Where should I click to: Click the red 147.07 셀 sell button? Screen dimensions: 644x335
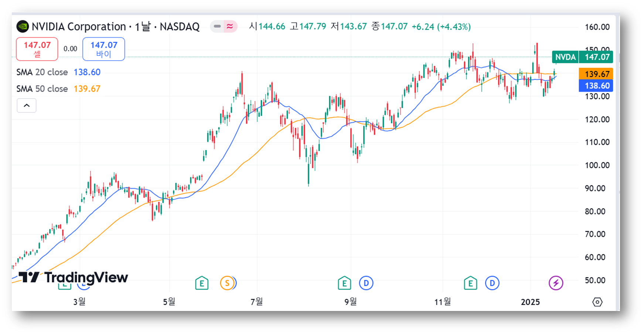37,49
